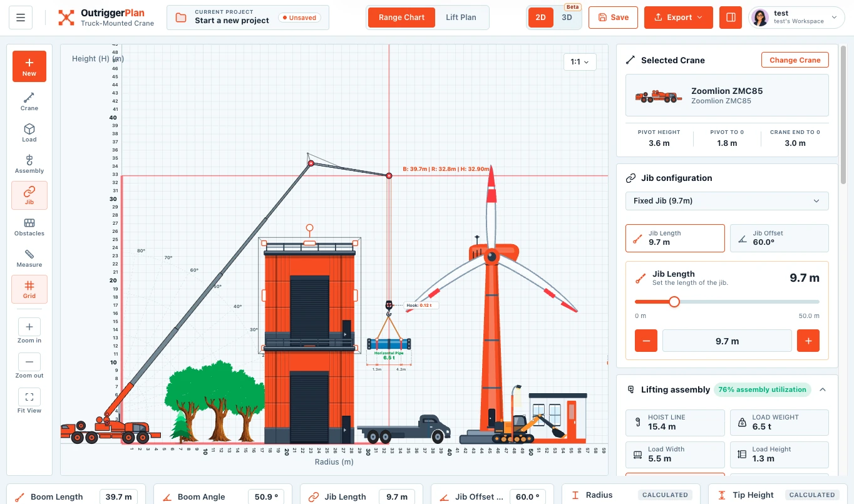
Task: Click the Boom Angle 50.9° field
Action: pos(267,497)
